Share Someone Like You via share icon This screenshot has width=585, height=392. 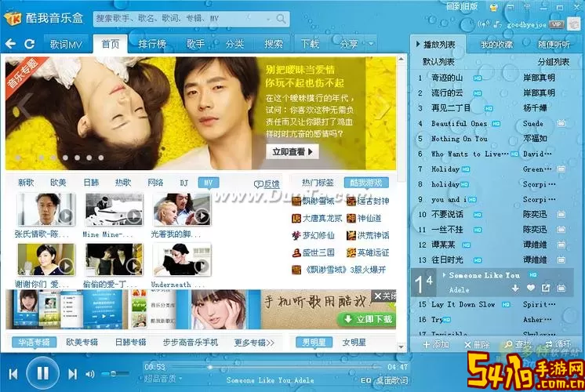point(546,288)
